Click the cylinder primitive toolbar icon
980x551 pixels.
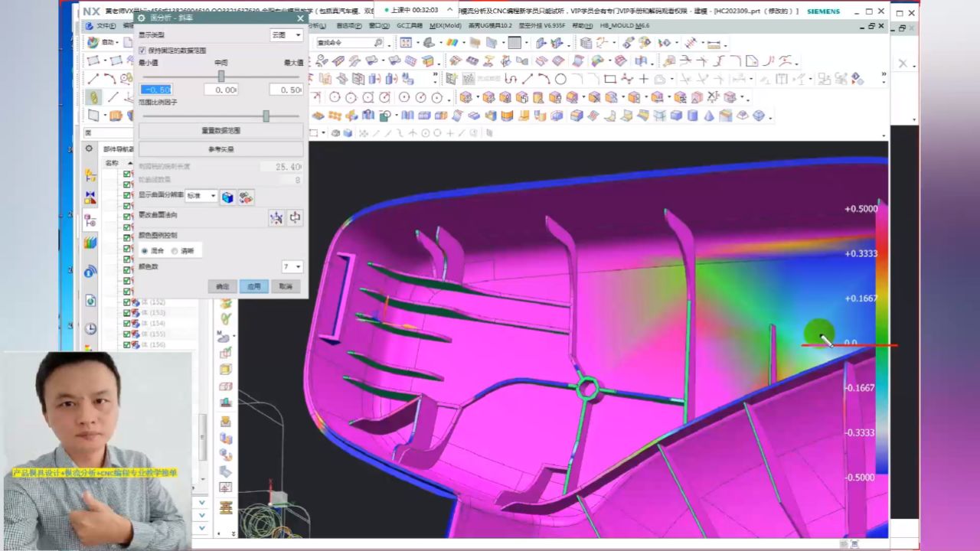pyautogui.click(x=692, y=116)
